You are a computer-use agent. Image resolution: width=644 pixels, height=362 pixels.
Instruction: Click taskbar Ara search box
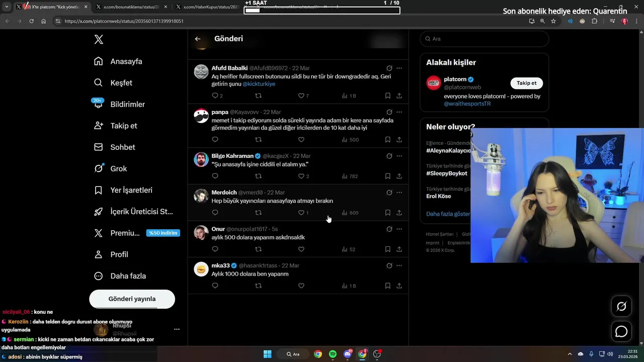pyautogui.click(x=293, y=354)
